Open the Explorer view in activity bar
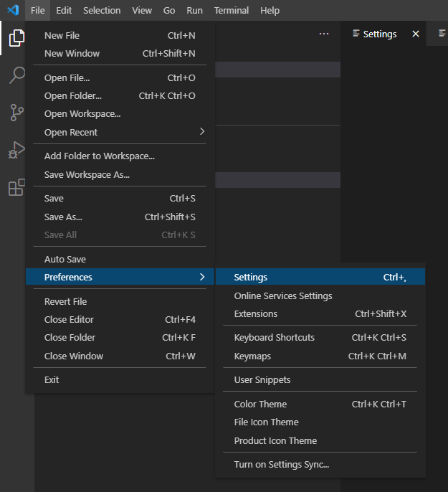448x492 pixels. [x=16, y=38]
